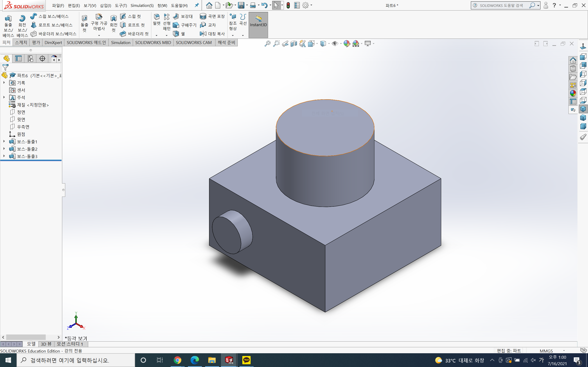Expand the 보스-돌출1 feature tree node

[4, 141]
